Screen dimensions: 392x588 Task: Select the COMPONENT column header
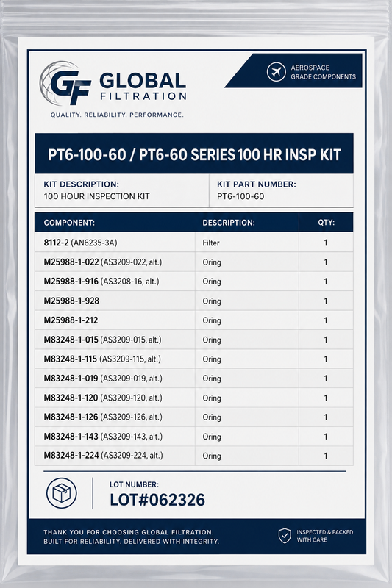[69, 223]
